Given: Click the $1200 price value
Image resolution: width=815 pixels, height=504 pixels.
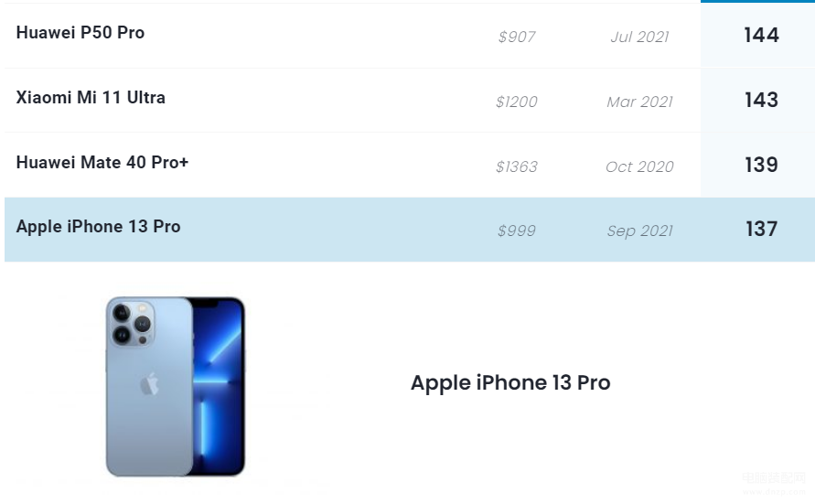Looking at the screenshot, I should (517, 102).
